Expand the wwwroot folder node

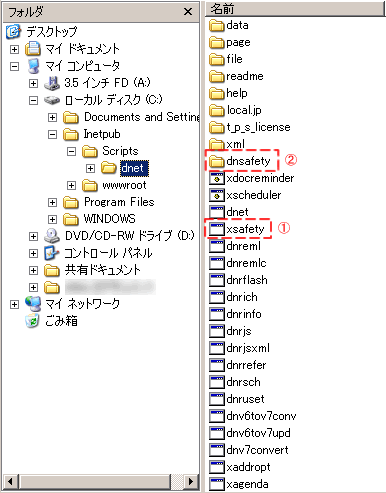[x=71, y=185]
